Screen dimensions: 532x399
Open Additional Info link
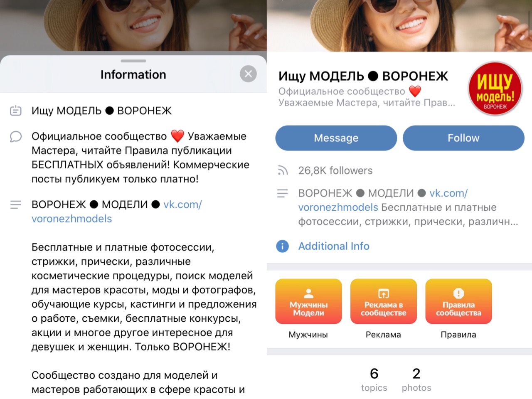pos(334,246)
